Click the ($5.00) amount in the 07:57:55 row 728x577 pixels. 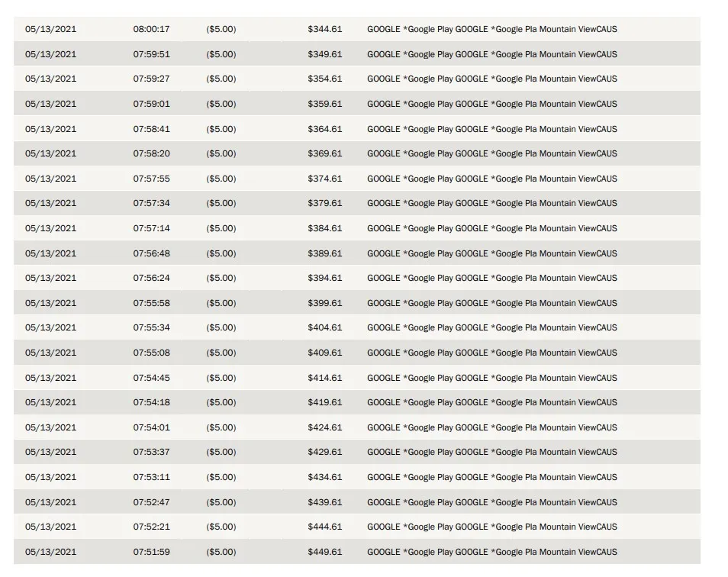click(221, 179)
